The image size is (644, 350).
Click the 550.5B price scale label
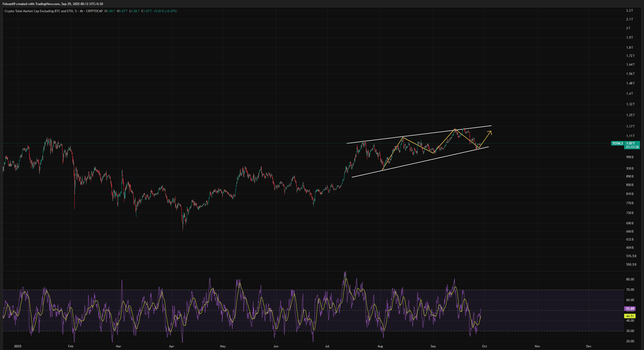pyautogui.click(x=631, y=264)
